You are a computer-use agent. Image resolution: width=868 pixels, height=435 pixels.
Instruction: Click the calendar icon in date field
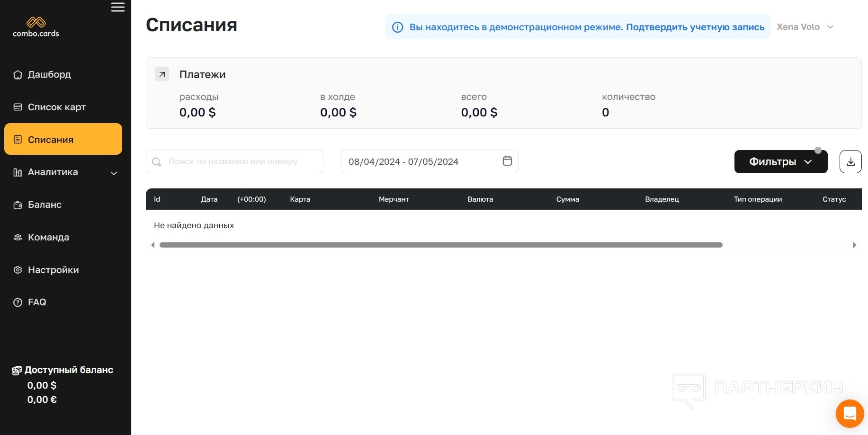tap(507, 161)
